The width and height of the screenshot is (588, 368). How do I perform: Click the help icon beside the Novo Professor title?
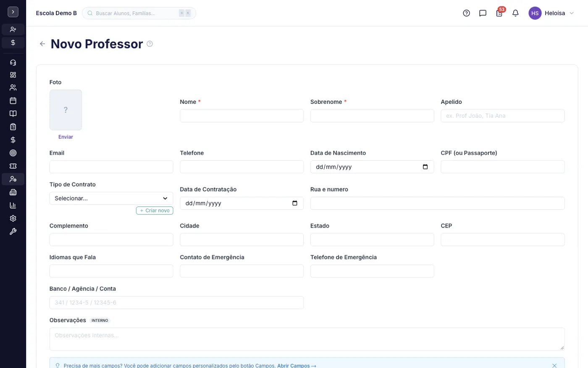click(x=150, y=44)
